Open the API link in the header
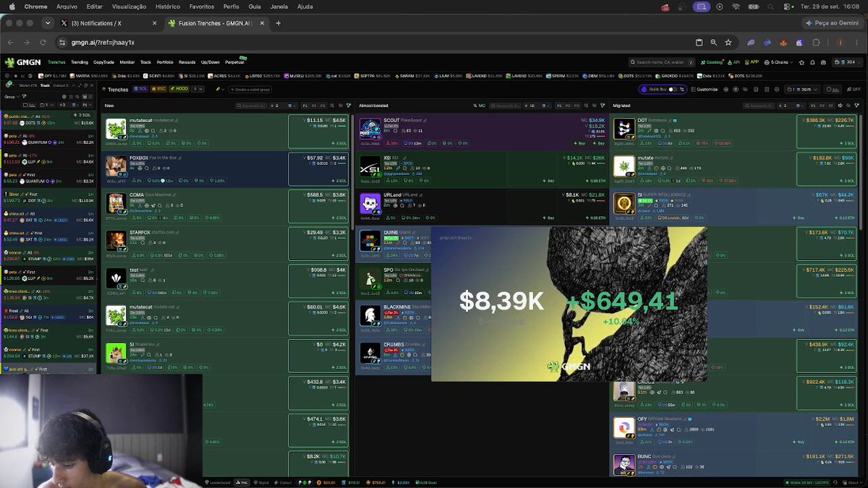 coord(734,62)
